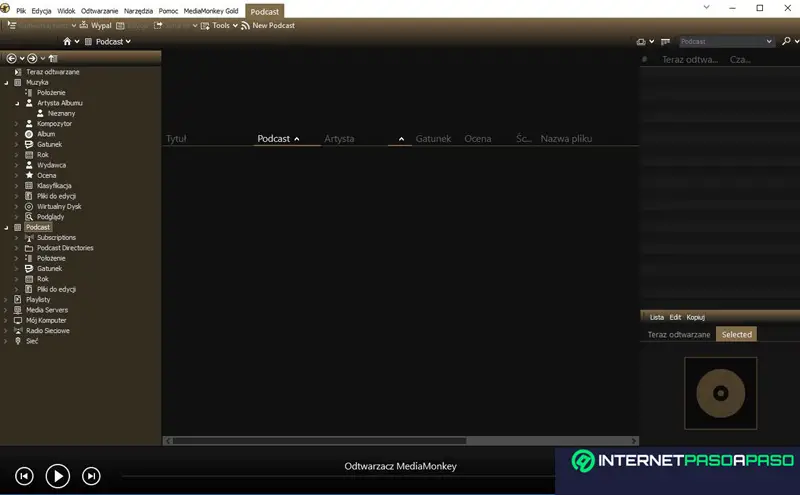Viewport: 800px width, 495px height.
Task: Sort by the Gatunek column header
Action: [433, 138]
